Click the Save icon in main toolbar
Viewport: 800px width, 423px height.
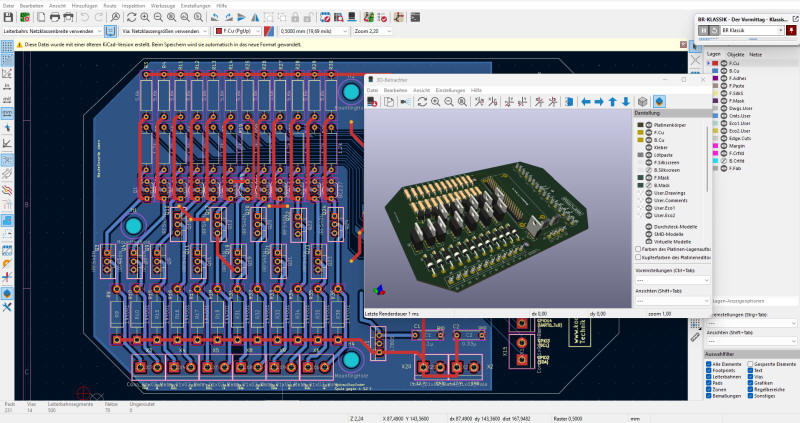6,17
